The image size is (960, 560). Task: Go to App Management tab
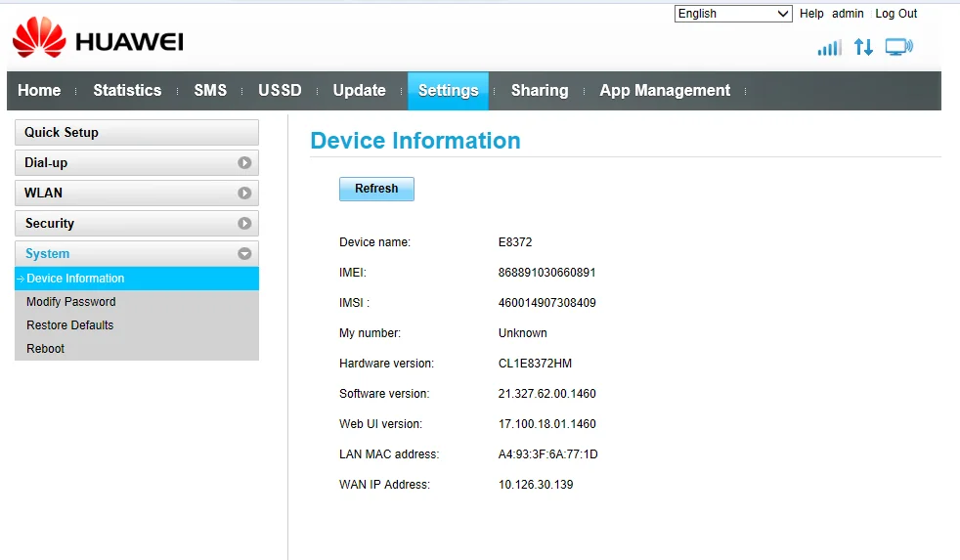(x=665, y=91)
